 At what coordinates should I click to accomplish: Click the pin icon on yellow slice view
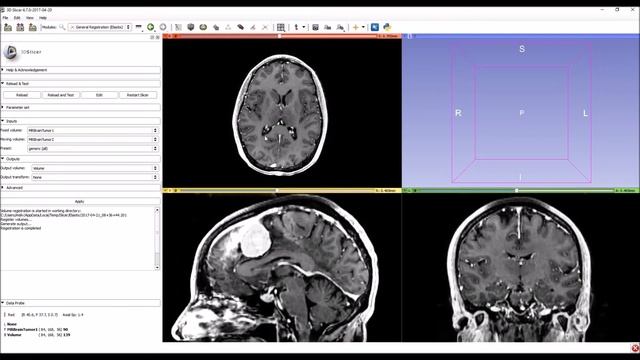tap(166, 191)
